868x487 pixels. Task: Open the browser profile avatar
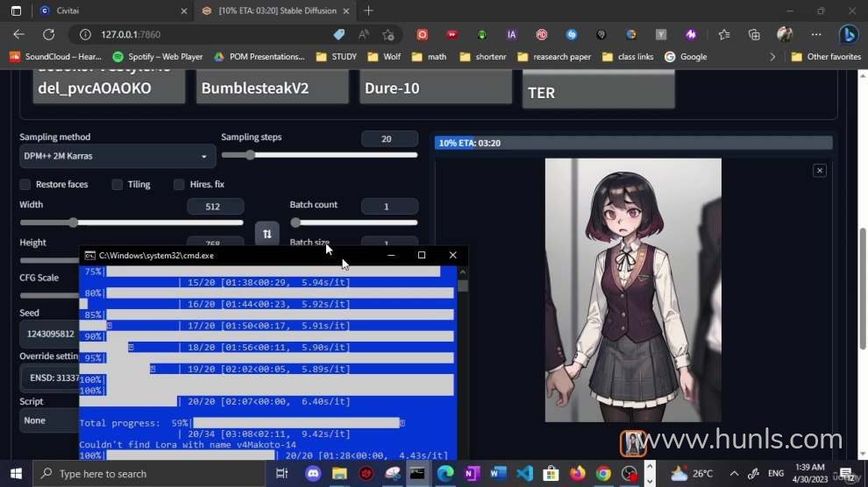(785, 34)
